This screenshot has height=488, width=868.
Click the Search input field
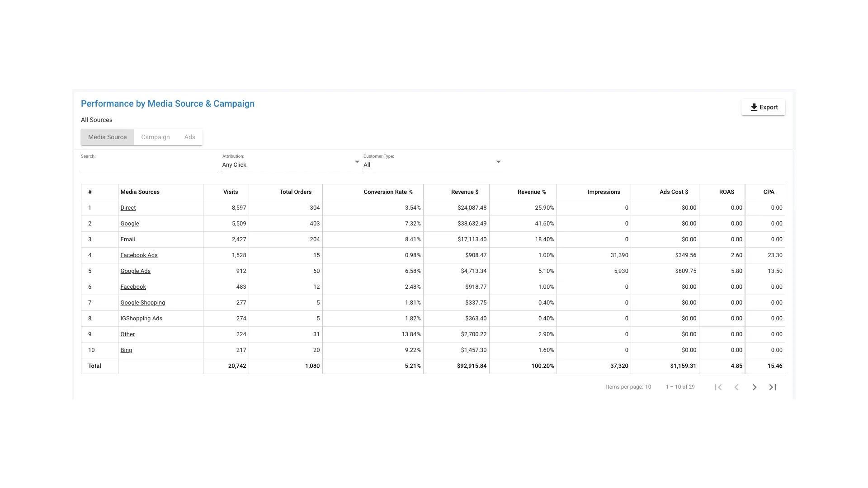coord(150,165)
